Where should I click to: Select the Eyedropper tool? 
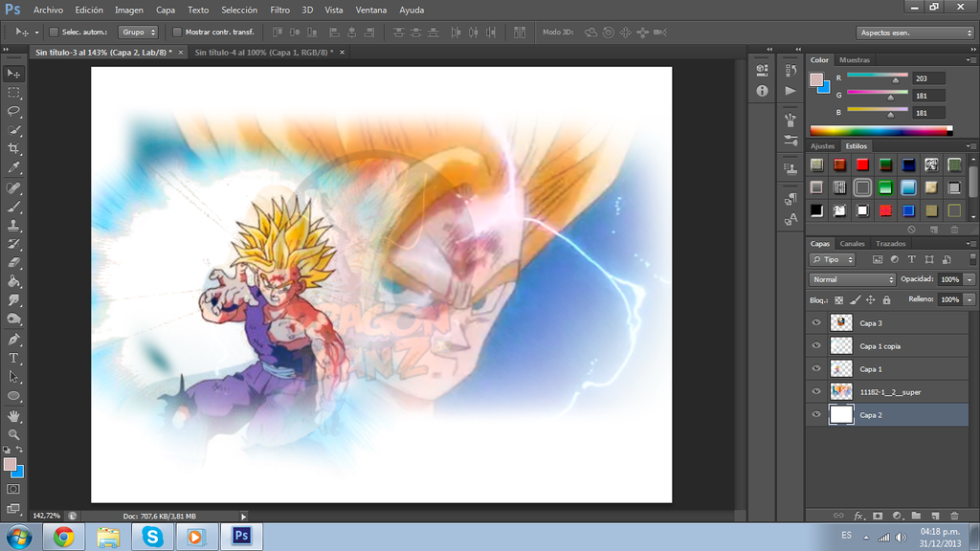pyautogui.click(x=13, y=167)
